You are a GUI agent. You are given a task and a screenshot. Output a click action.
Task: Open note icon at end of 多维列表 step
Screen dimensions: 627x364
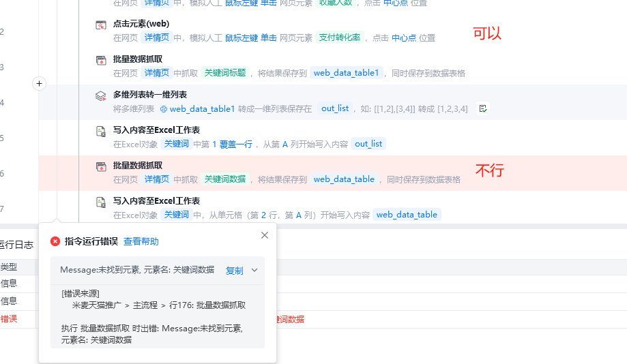[x=483, y=108]
